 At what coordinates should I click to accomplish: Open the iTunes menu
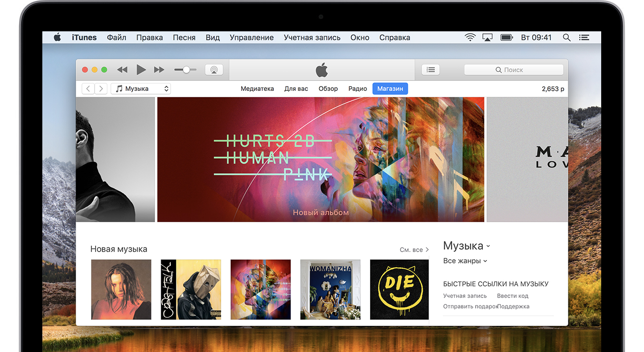[84, 38]
